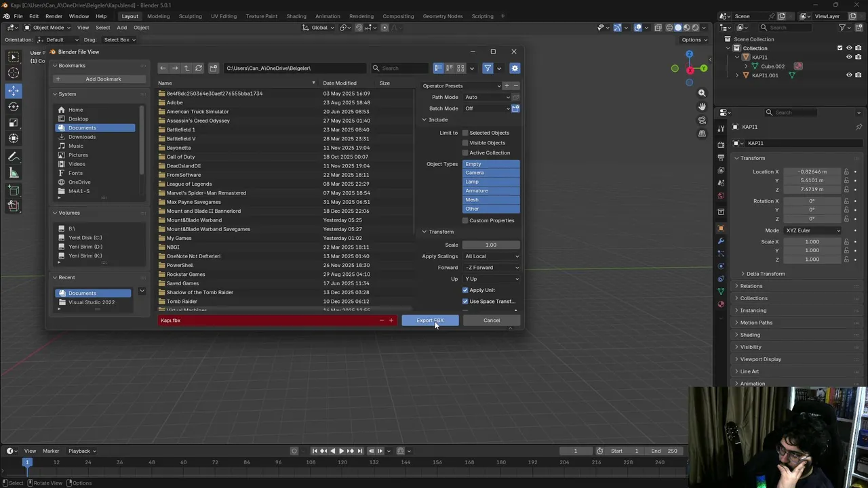Go forward to next folder in file browser
This screenshot has height=488, width=868.
(x=175, y=68)
